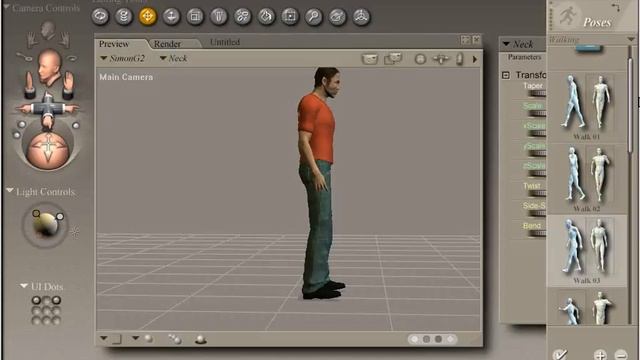Click the light adjustment icon beside the globe

[x=75, y=233]
